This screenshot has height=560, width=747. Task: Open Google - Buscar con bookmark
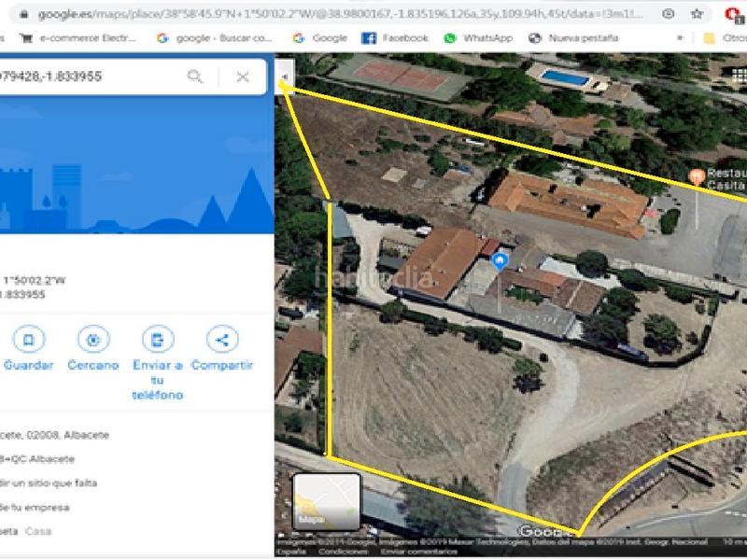coord(215,38)
